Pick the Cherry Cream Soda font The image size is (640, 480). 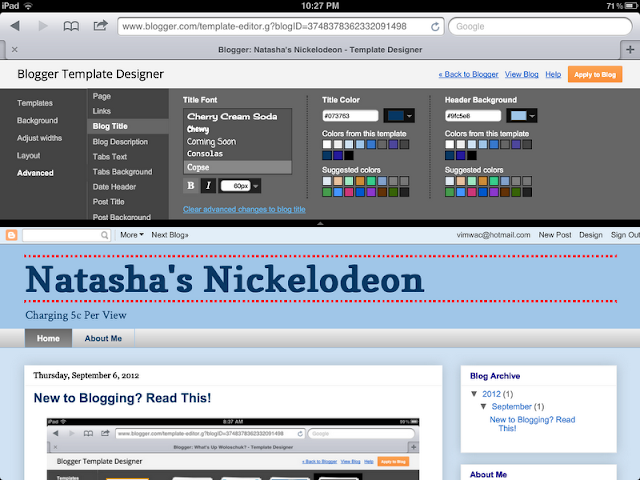(x=238, y=117)
